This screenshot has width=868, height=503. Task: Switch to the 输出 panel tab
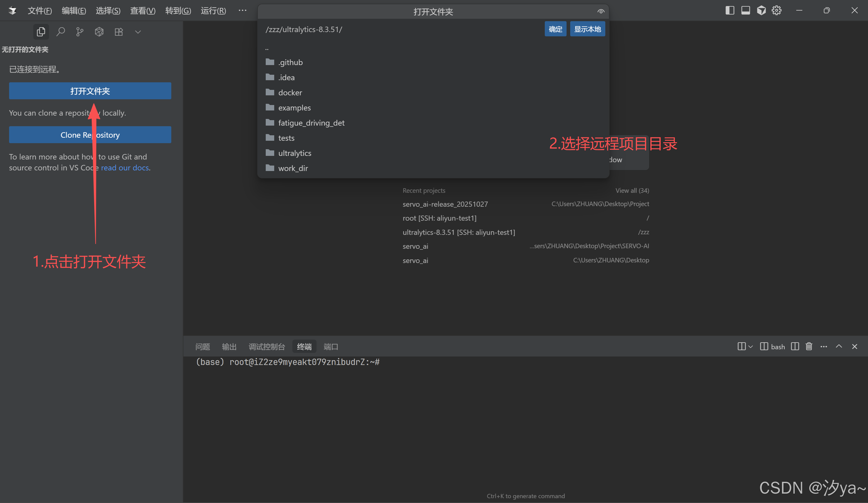229,347
